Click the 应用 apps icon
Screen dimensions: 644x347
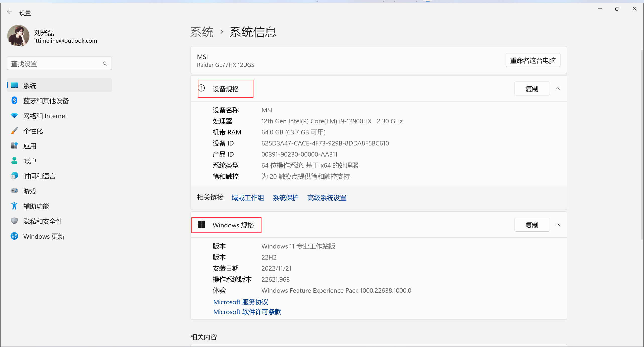pyautogui.click(x=14, y=146)
